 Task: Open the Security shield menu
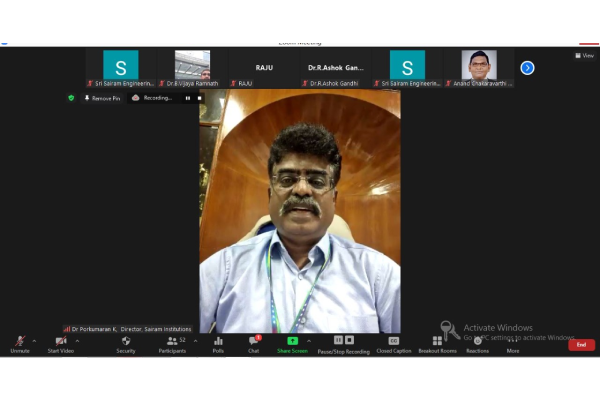pyautogui.click(x=126, y=344)
